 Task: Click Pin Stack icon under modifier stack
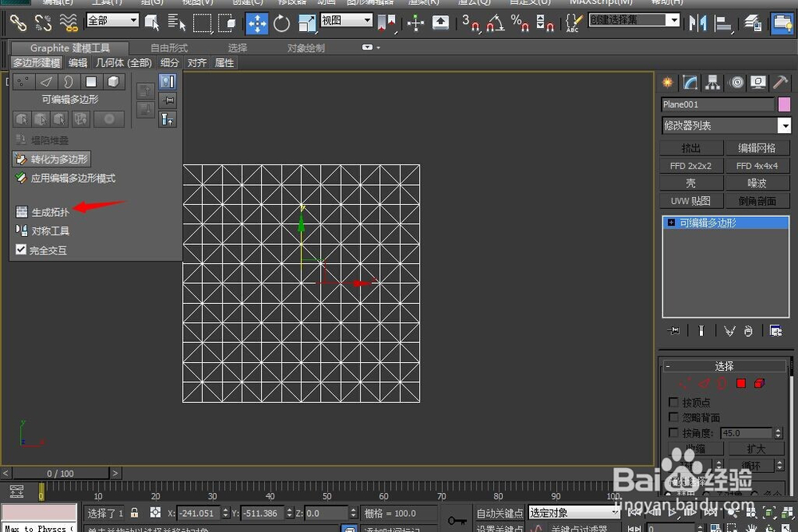[674, 331]
